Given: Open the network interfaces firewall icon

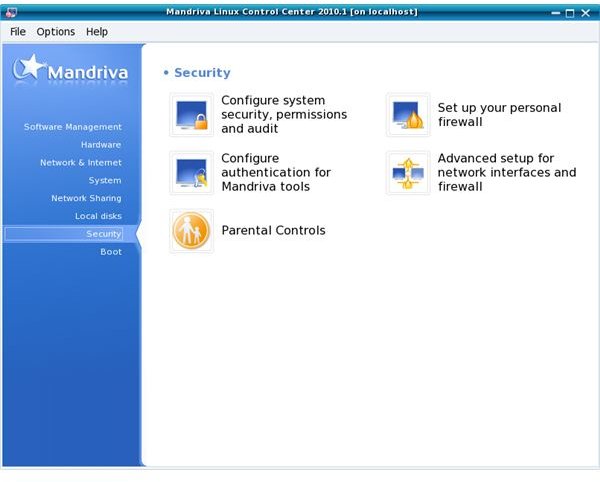Looking at the screenshot, I should [x=408, y=173].
